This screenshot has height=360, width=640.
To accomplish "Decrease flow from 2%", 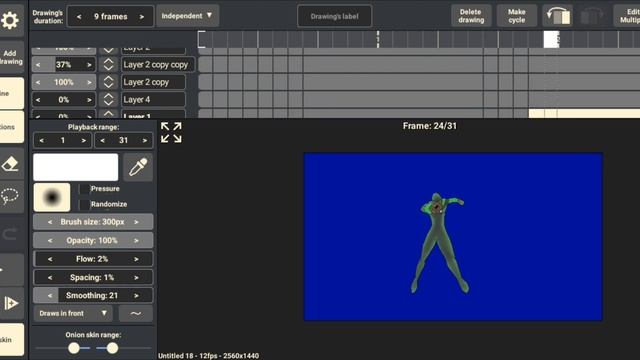I will pos(50,259).
